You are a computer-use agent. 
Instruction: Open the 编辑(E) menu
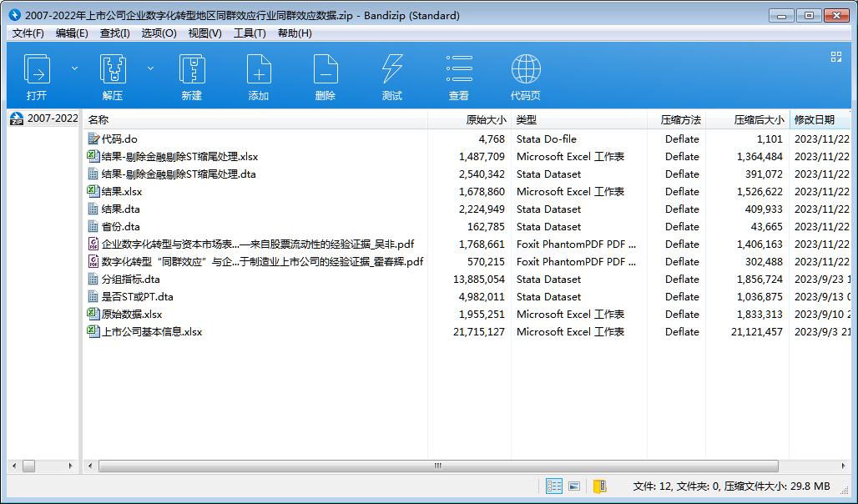(72, 33)
